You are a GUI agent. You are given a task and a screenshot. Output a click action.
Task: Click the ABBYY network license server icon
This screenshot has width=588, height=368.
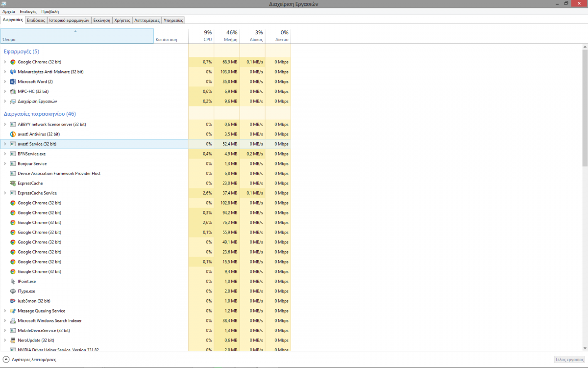13,124
